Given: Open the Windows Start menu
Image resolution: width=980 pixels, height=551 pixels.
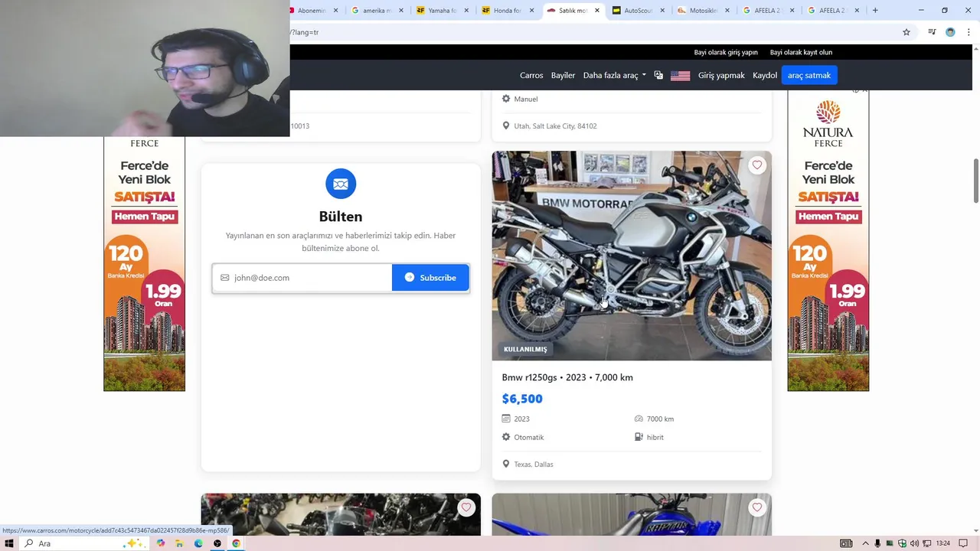Looking at the screenshot, I should tap(9, 543).
